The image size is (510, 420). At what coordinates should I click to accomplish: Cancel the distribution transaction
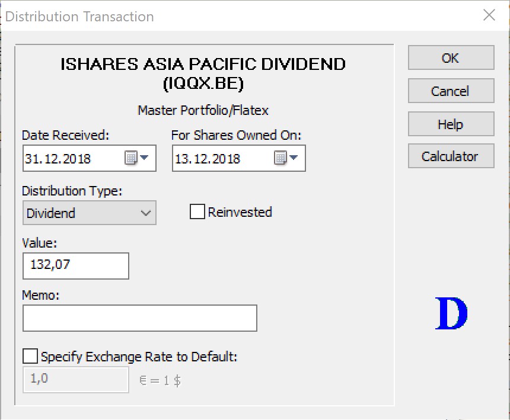point(451,91)
